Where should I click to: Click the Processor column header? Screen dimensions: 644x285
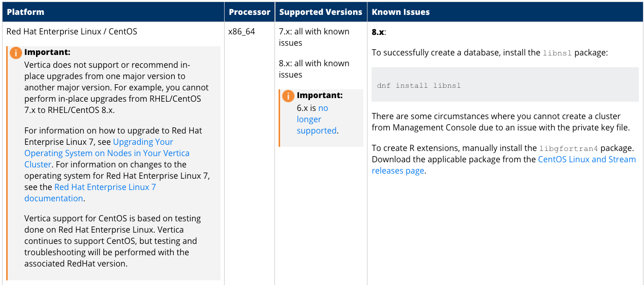[249, 12]
